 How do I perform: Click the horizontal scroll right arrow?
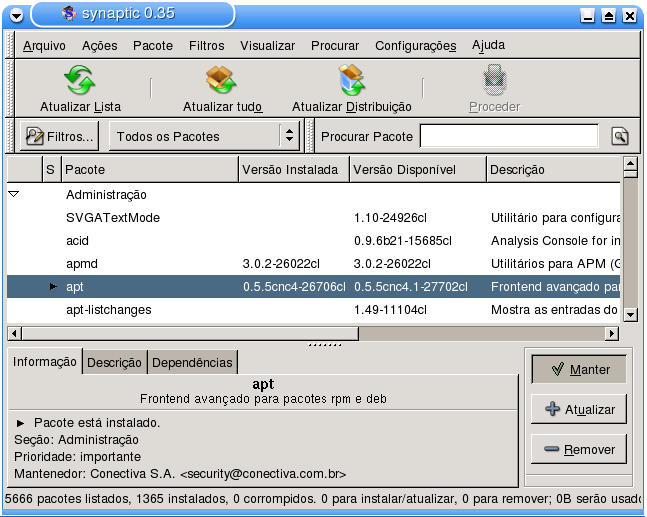coord(612,333)
